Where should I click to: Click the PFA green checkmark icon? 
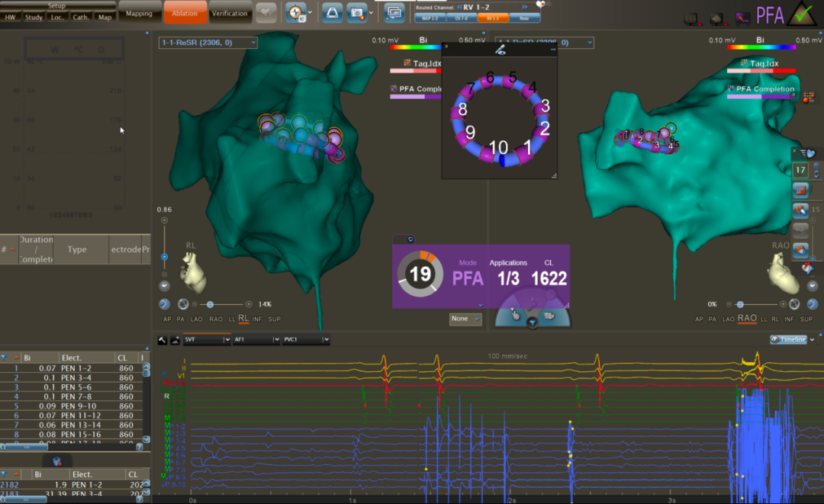tap(802, 13)
